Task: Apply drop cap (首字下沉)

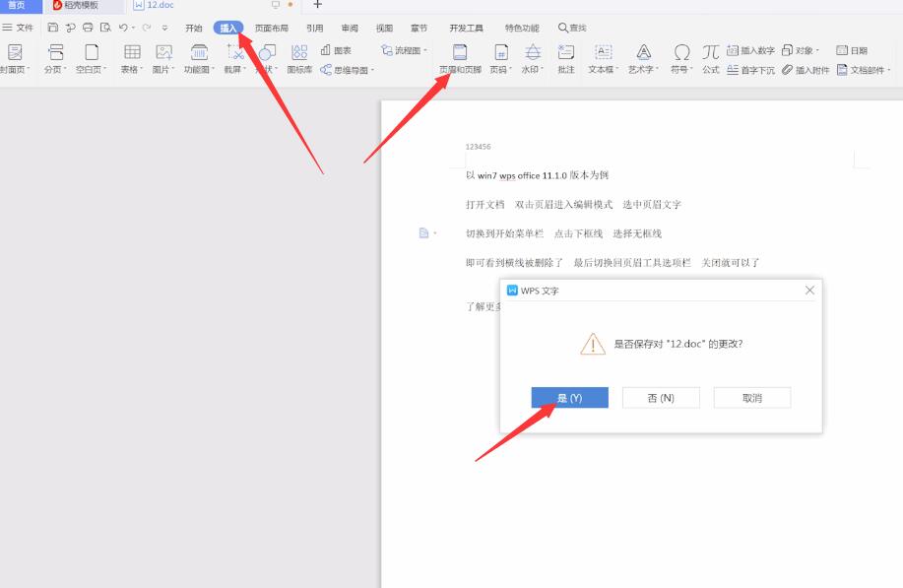Action: (750, 70)
